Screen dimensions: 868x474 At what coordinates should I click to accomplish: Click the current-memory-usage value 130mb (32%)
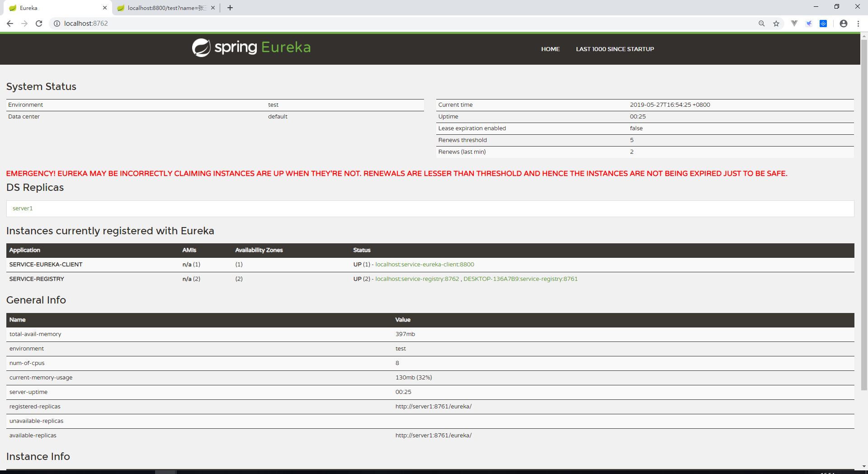coord(414,378)
